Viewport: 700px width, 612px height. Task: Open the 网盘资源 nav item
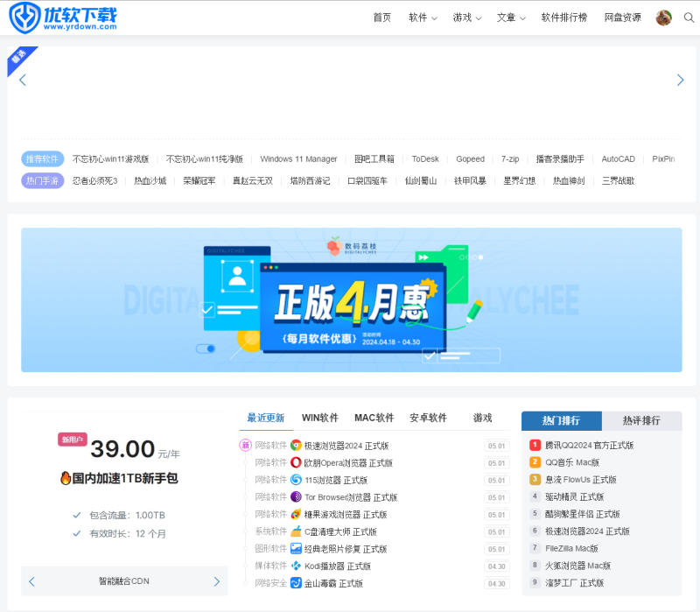click(x=622, y=18)
